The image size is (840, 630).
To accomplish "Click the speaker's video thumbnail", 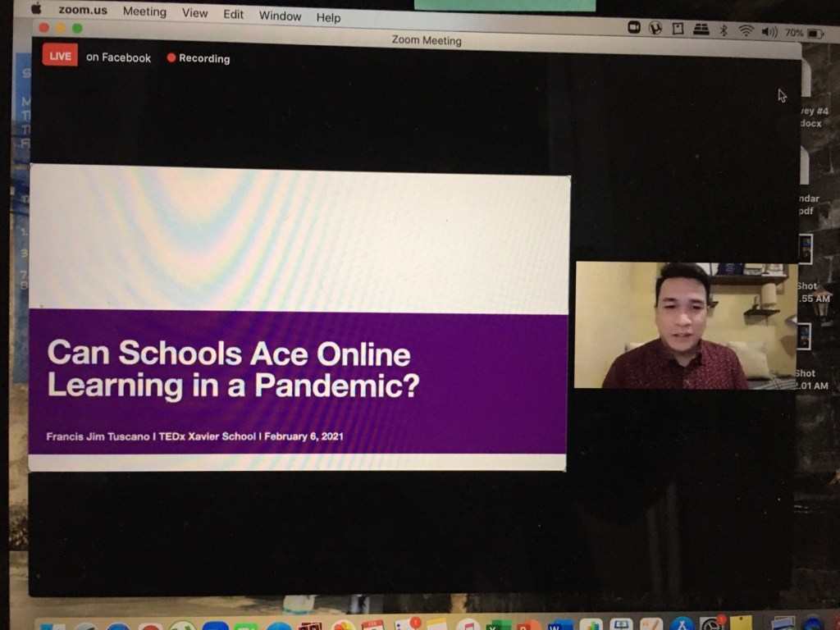I will click(685, 325).
